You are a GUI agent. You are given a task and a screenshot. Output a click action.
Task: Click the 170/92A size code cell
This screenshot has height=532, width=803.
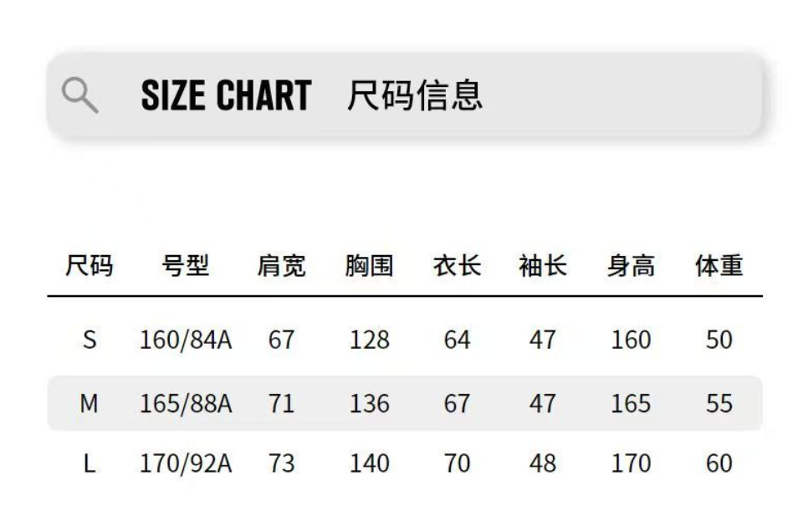(x=185, y=463)
